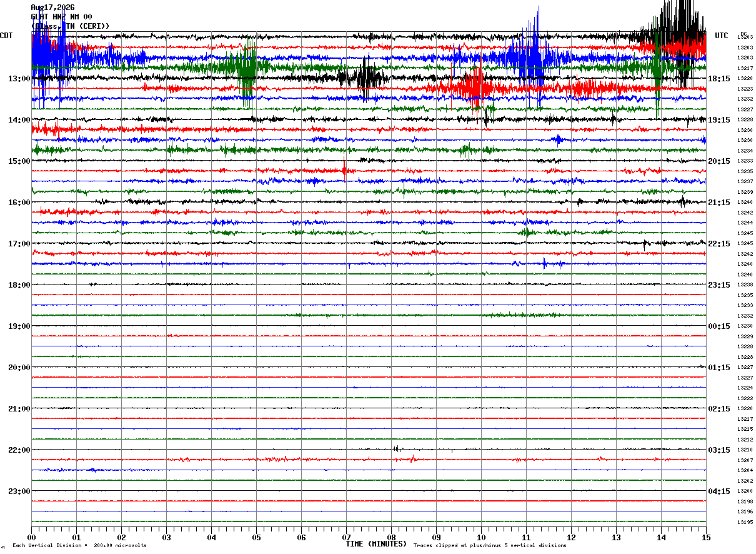Click the UTC timezone label

(x=722, y=36)
